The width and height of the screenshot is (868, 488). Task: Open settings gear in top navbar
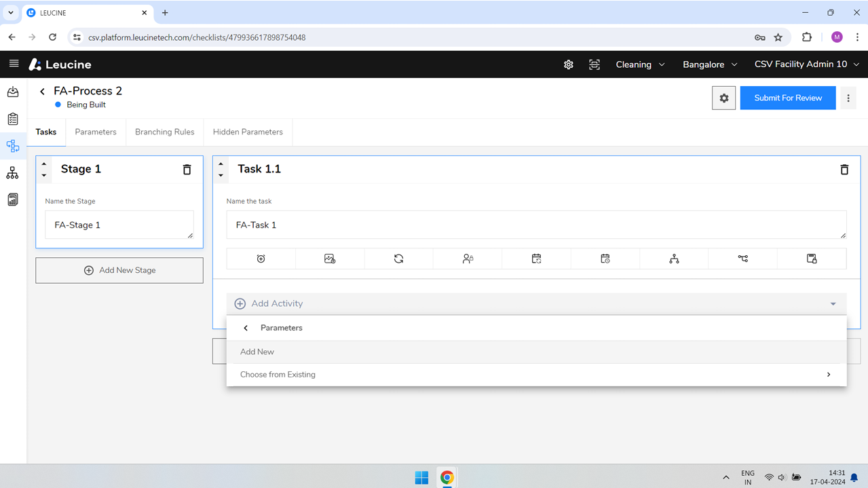click(x=569, y=64)
